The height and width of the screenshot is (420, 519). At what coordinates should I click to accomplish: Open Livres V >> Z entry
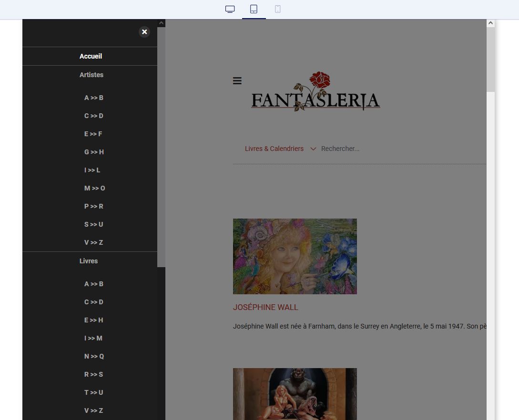pos(94,410)
